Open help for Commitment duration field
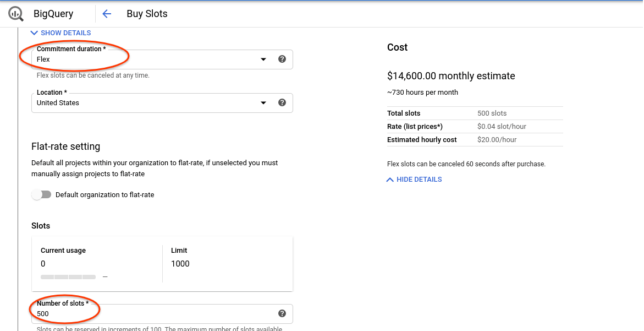The image size is (644, 331). click(282, 59)
